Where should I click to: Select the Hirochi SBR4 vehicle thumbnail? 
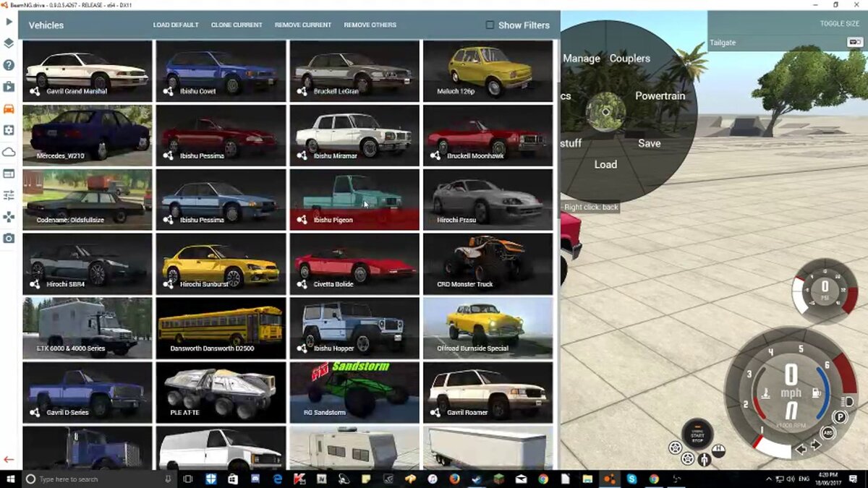(x=88, y=264)
